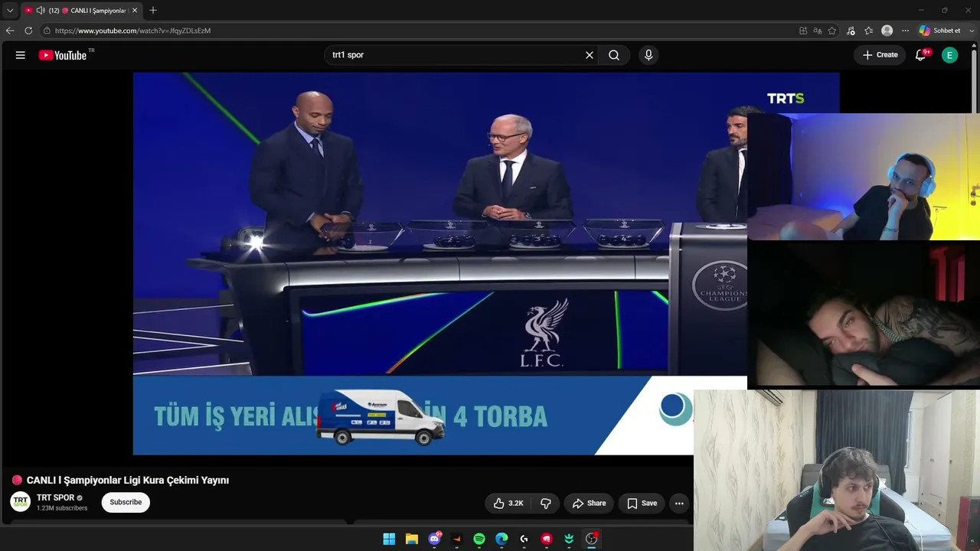Go back with the browser back arrow

click(x=10, y=31)
